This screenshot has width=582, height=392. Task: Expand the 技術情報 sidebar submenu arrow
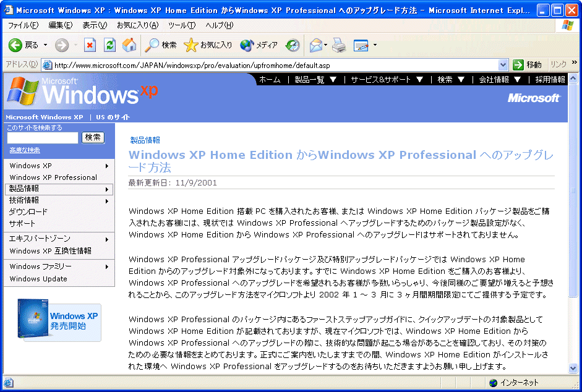coord(107,201)
